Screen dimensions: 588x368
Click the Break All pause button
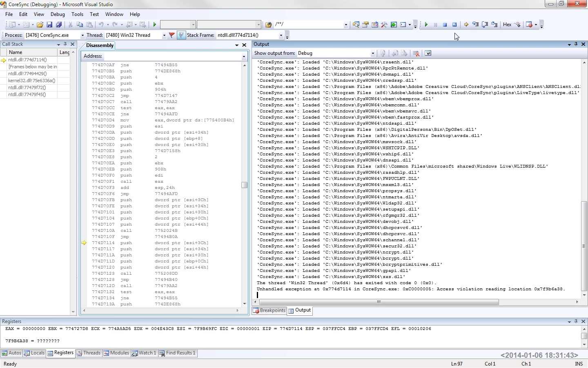(436, 25)
